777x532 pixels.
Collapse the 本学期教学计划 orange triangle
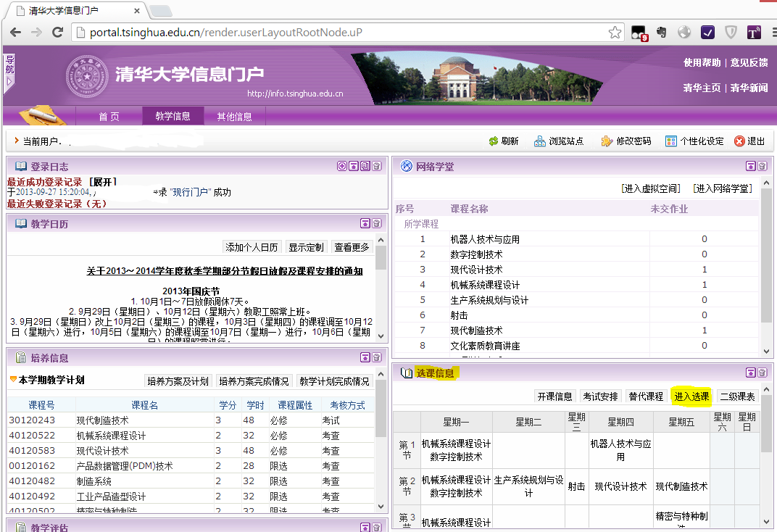[13, 379]
